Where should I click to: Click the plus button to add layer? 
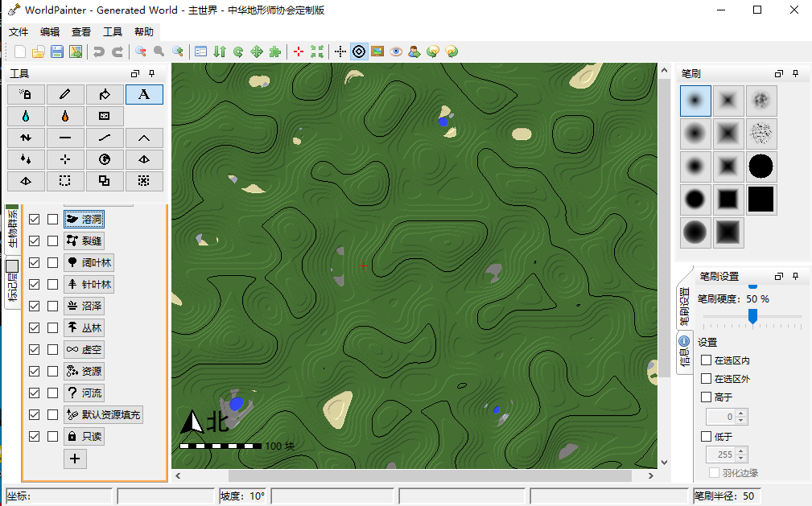click(x=75, y=459)
